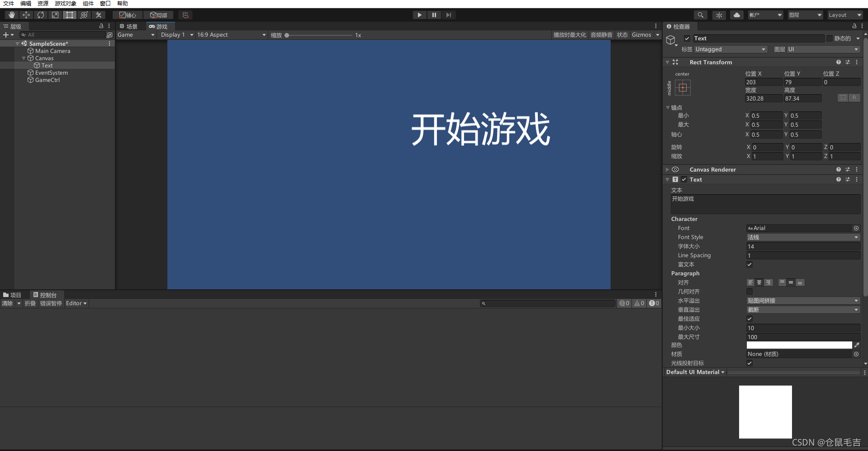Open anchor presets box
This screenshot has height=451, width=868.
[683, 87]
